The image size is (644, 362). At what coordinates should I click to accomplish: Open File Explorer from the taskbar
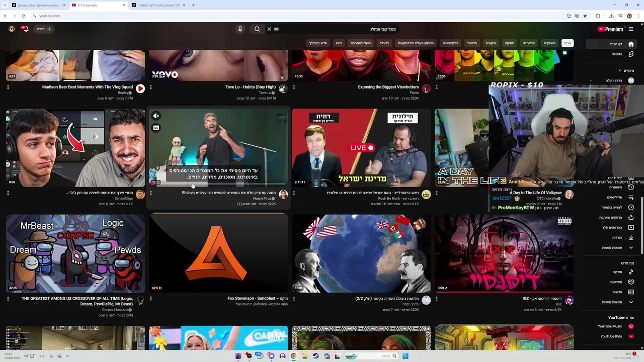tap(304, 356)
